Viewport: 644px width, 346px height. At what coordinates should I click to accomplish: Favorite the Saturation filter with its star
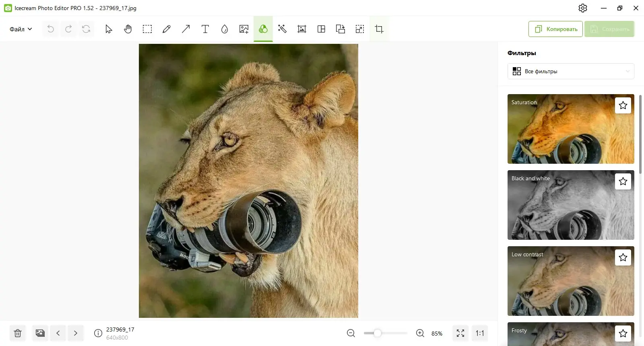click(x=623, y=105)
